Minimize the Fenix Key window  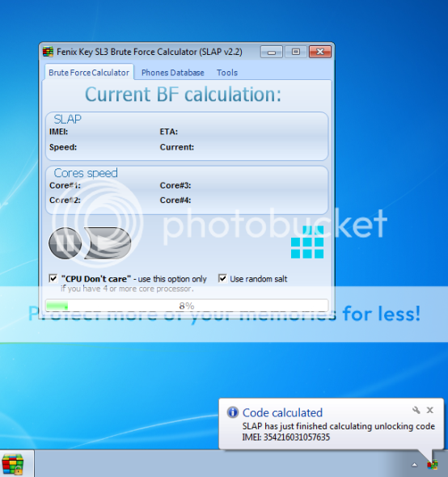pos(272,52)
